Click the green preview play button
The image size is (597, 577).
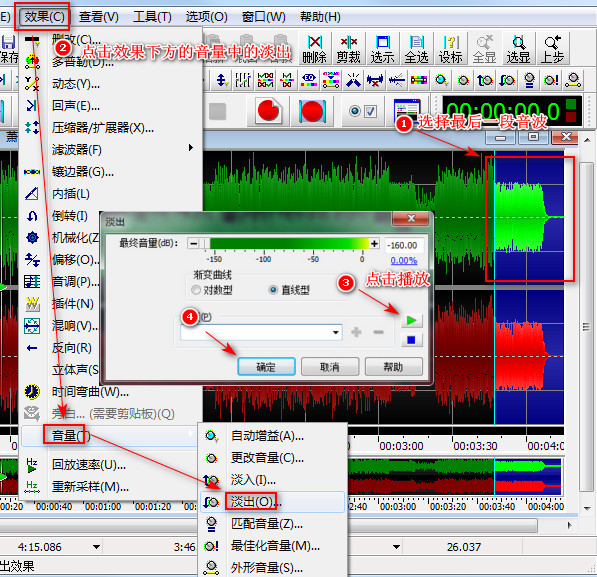(412, 320)
